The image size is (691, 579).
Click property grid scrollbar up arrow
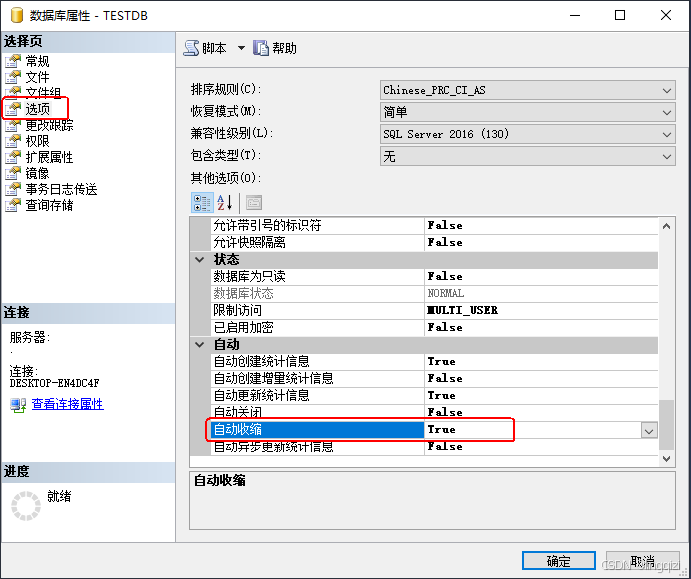666,226
